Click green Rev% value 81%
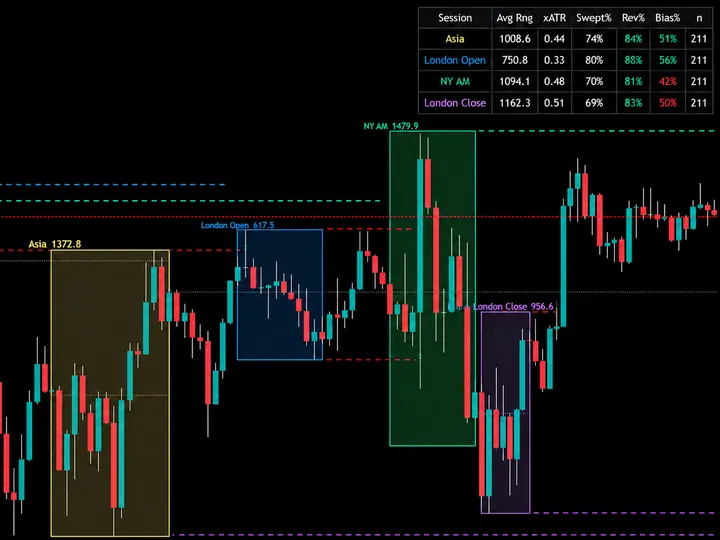 pyautogui.click(x=633, y=81)
